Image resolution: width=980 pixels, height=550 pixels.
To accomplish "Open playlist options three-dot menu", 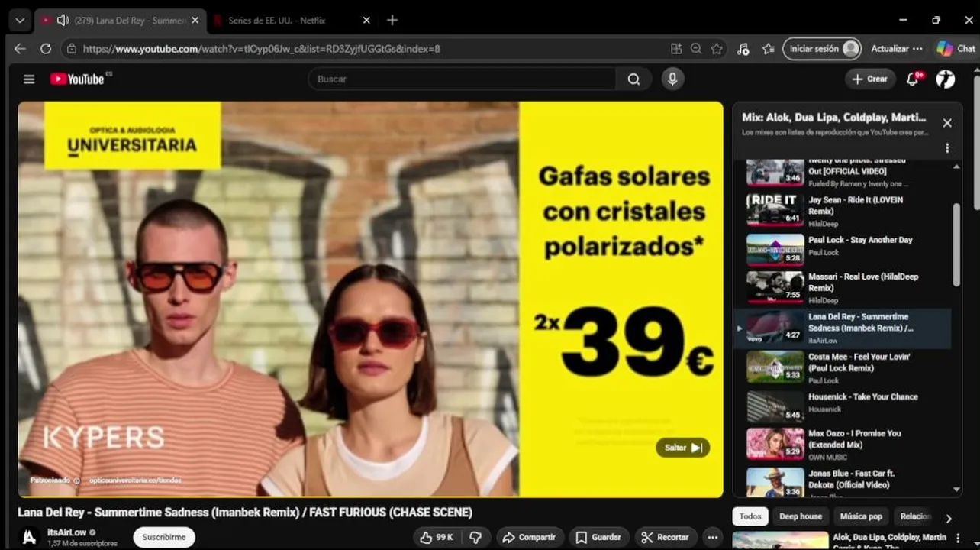I will [x=947, y=148].
